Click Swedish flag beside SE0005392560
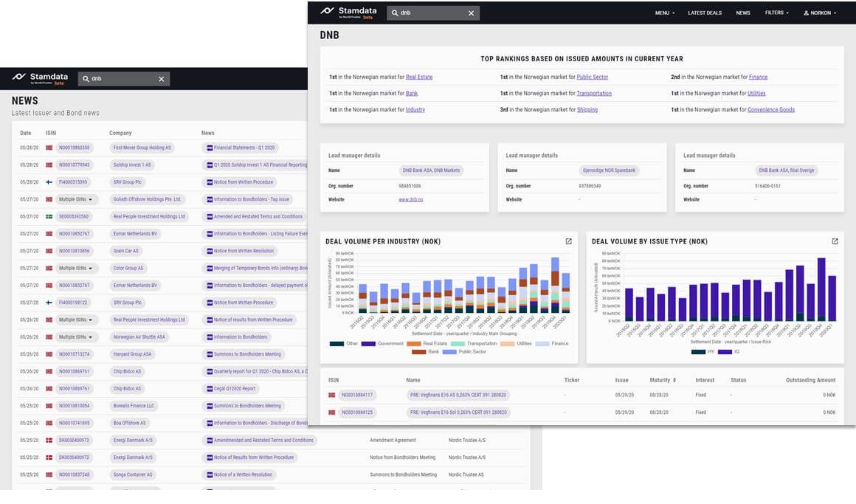This screenshot has height=504, width=856. [x=49, y=217]
